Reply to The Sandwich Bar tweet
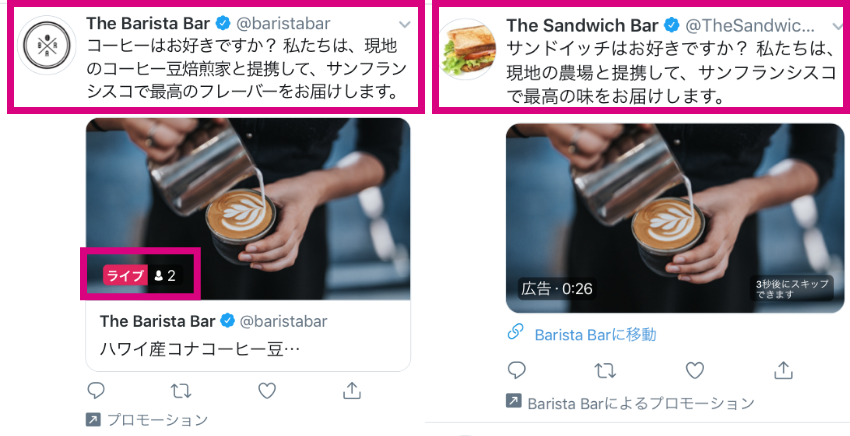This screenshot has height=436, width=850. 516,370
